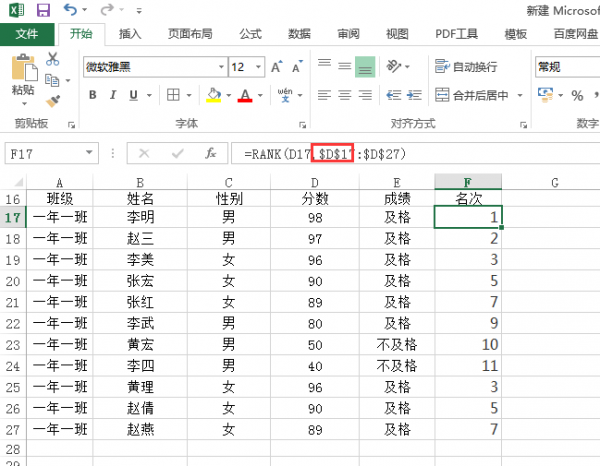Screen dimensions: 600x466
Task: Confirm the formula with checkmark
Action: pos(178,154)
